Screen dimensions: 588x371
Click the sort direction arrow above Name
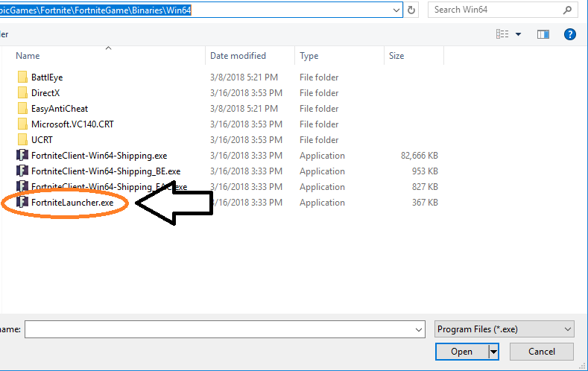[x=108, y=48]
